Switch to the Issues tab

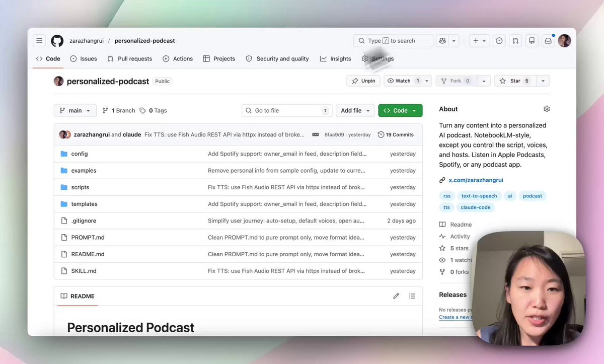click(x=84, y=59)
